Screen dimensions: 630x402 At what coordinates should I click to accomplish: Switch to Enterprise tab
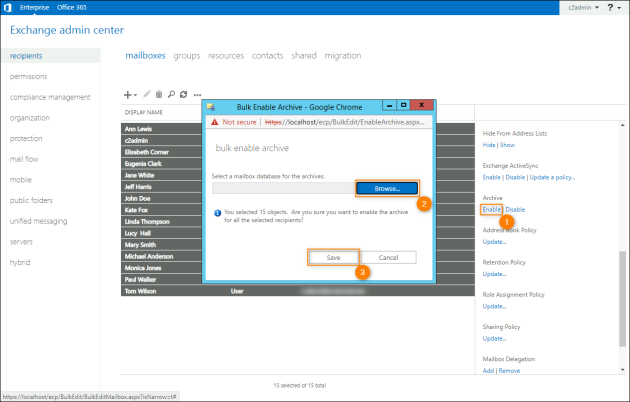35,7
